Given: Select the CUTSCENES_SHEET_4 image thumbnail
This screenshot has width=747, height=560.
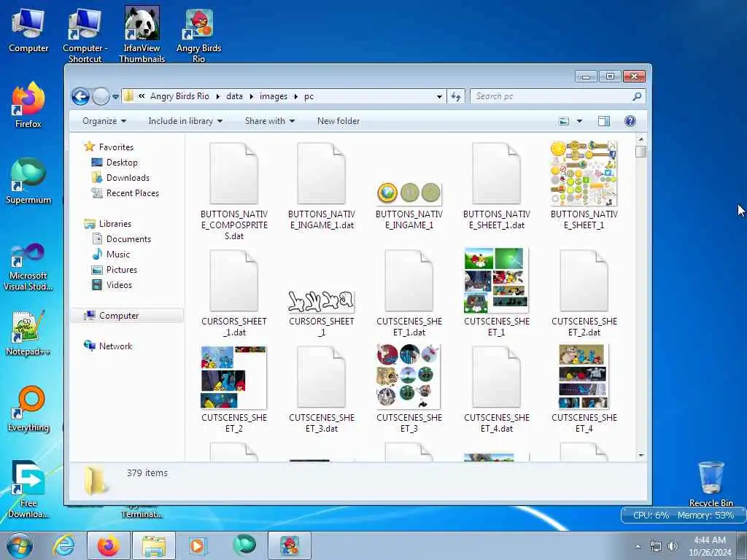Looking at the screenshot, I should pos(584,389).
